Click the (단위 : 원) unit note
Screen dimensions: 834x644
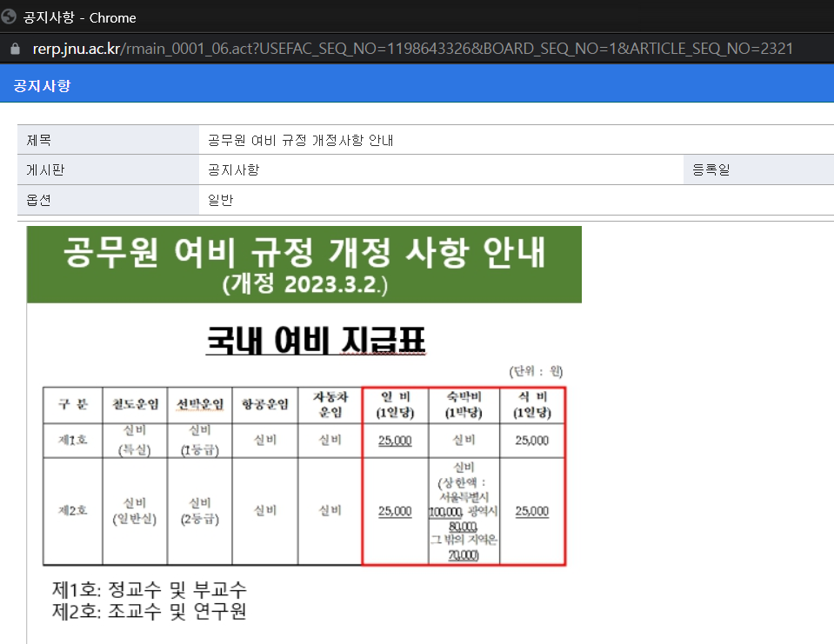(536, 371)
